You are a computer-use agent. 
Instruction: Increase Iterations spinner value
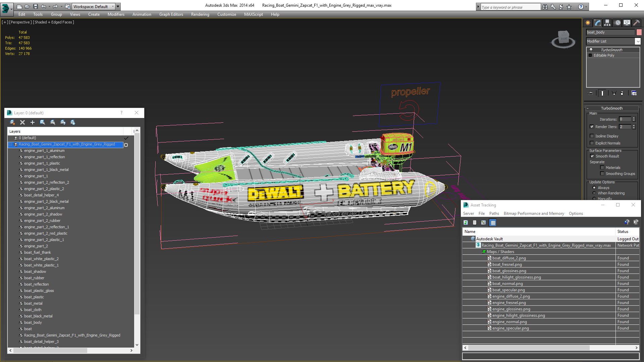(x=634, y=118)
